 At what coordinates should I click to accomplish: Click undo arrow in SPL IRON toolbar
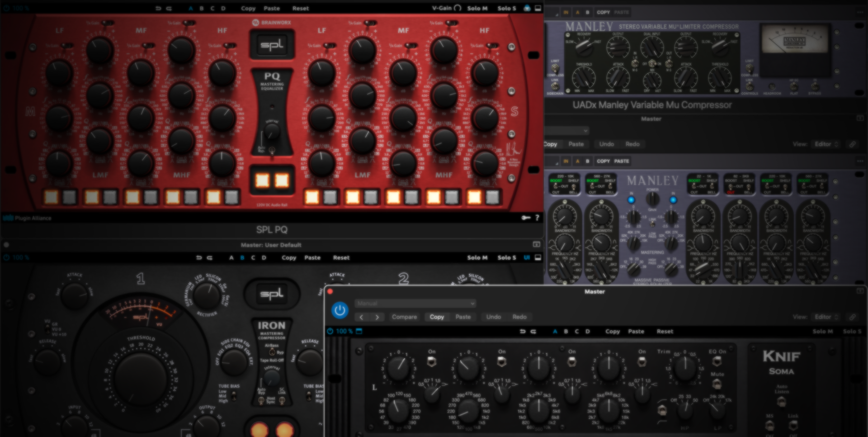199,257
